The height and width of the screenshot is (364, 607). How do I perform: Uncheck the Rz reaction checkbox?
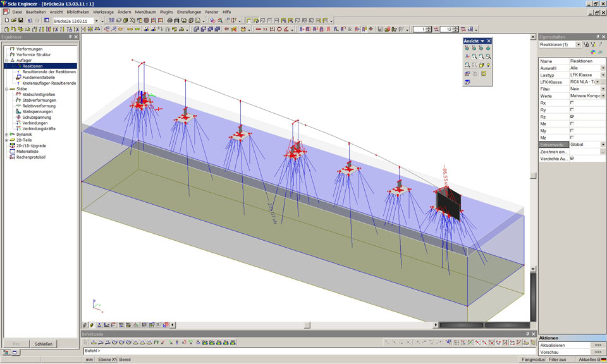(572, 116)
